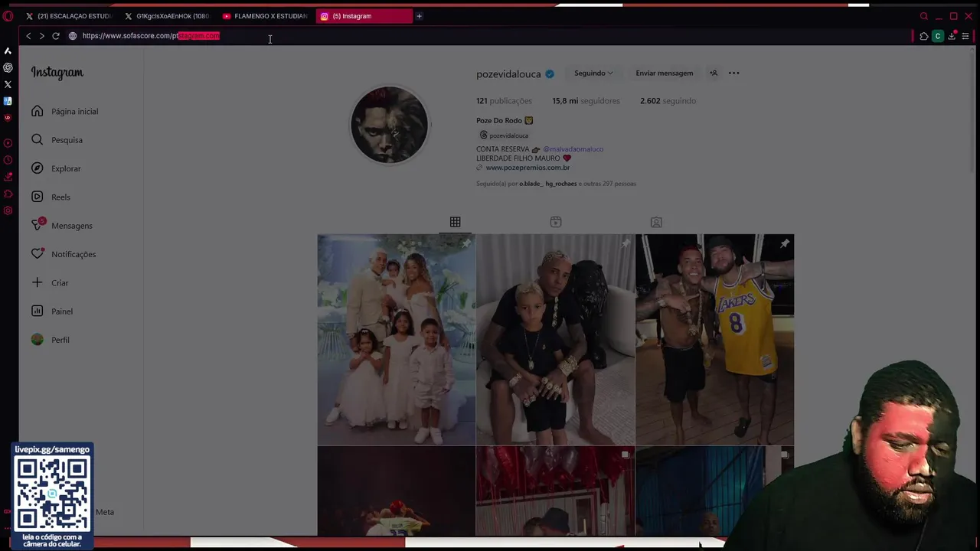Screen dimensions: 980x551
Task: Switch to ESCALAÇAO ESTUDIANTES X tab
Action: point(69,16)
